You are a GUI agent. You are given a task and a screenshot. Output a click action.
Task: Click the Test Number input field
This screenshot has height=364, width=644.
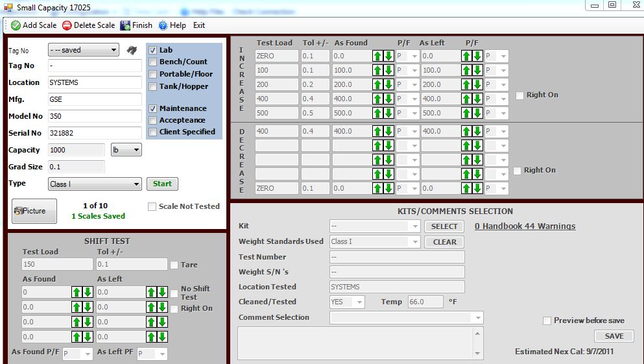[397, 257]
